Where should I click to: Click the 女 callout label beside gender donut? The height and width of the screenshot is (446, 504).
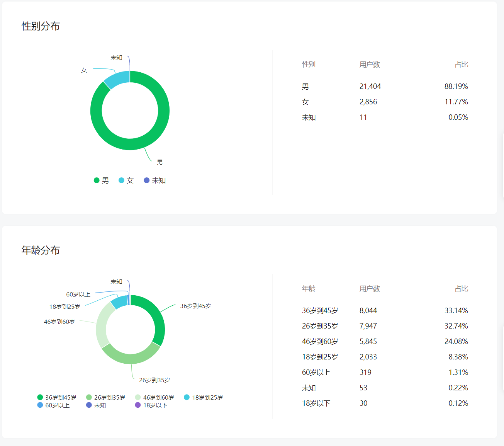[x=84, y=70]
